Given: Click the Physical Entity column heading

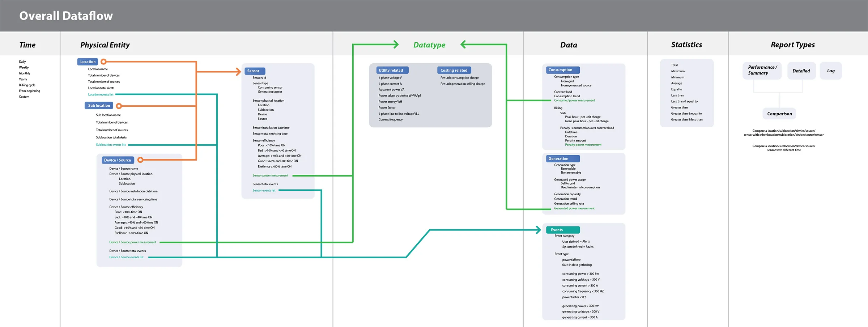Looking at the screenshot, I should pos(105,45).
